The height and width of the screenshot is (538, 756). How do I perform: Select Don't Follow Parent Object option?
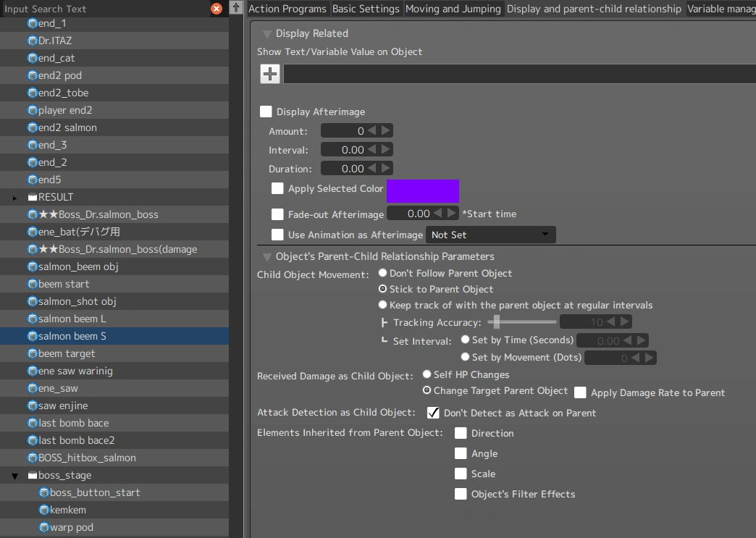click(x=382, y=273)
